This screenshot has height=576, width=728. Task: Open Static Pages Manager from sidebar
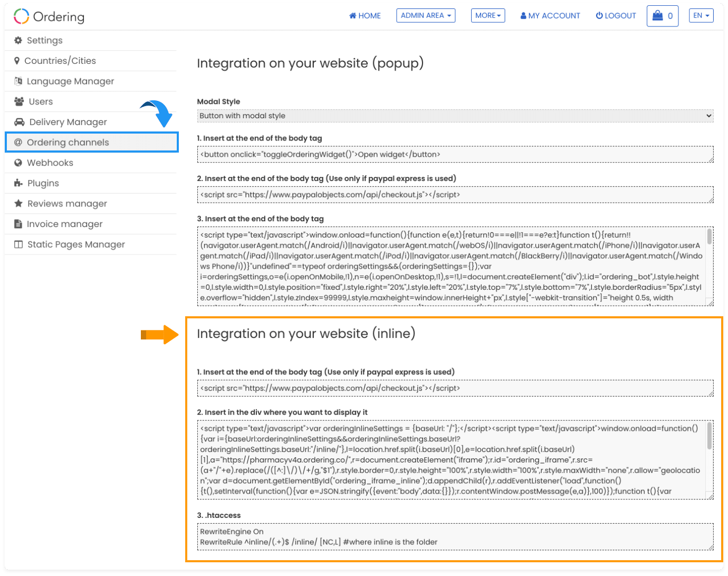[x=91, y=244]
